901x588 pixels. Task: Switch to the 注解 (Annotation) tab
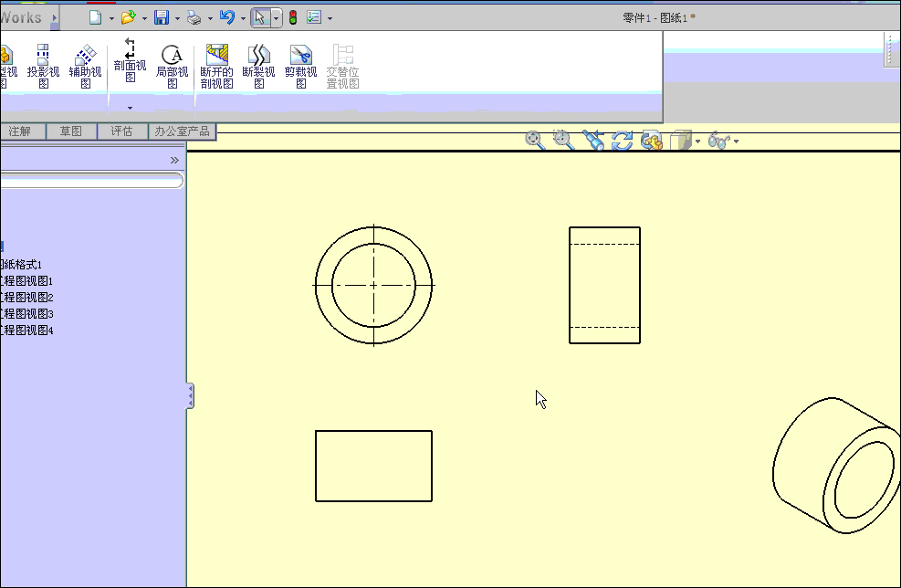click(x=22, y=131)
